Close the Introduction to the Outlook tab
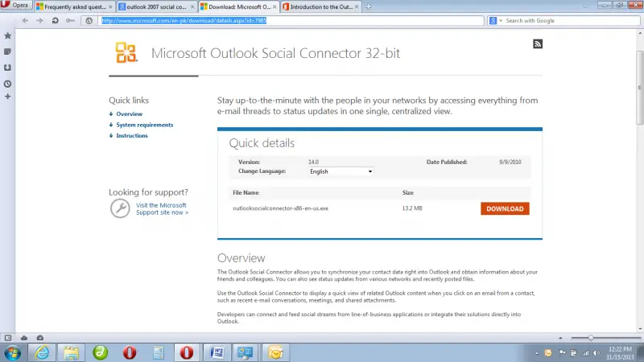This screenshot has width=644, height=362. coord(357,7)
